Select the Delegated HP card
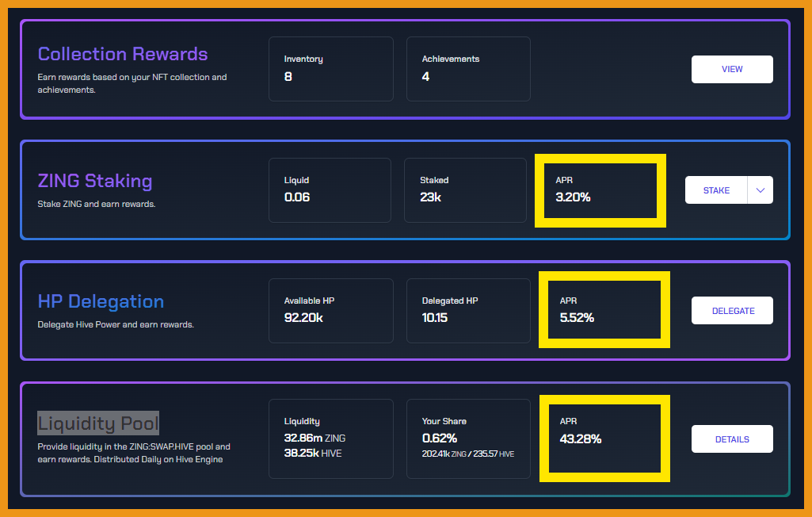Screen dimensions: 812x517 [468, 311]
